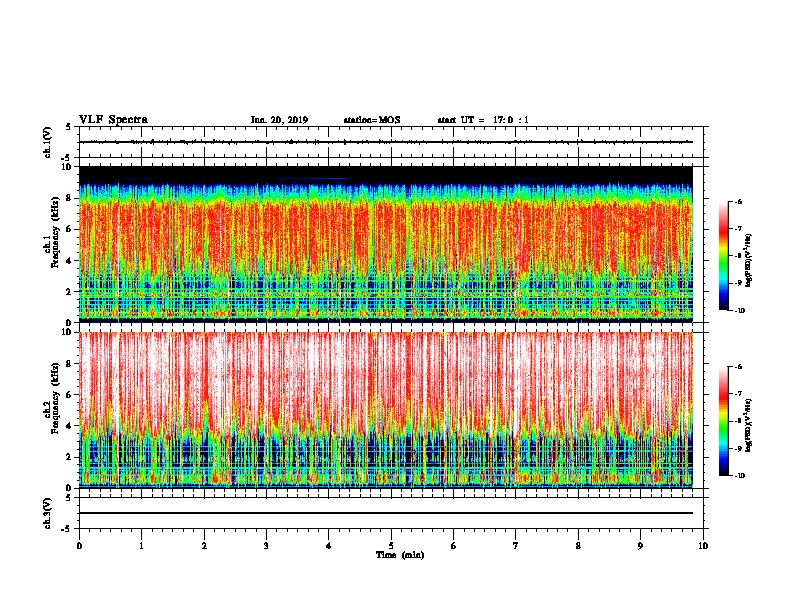Click the flat ch.3 voltage waveform line

(386, 513)
